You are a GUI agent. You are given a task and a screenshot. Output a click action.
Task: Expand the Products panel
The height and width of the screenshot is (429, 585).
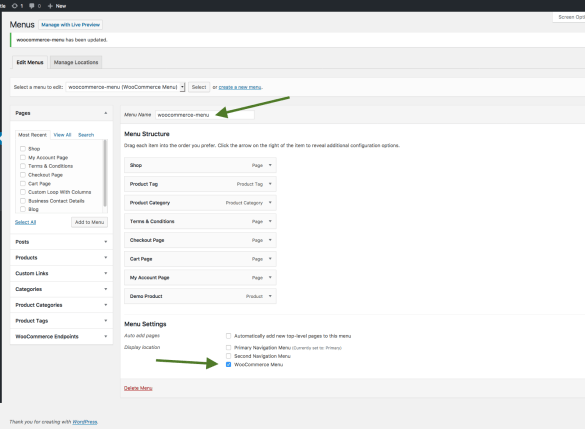(106, 257)
